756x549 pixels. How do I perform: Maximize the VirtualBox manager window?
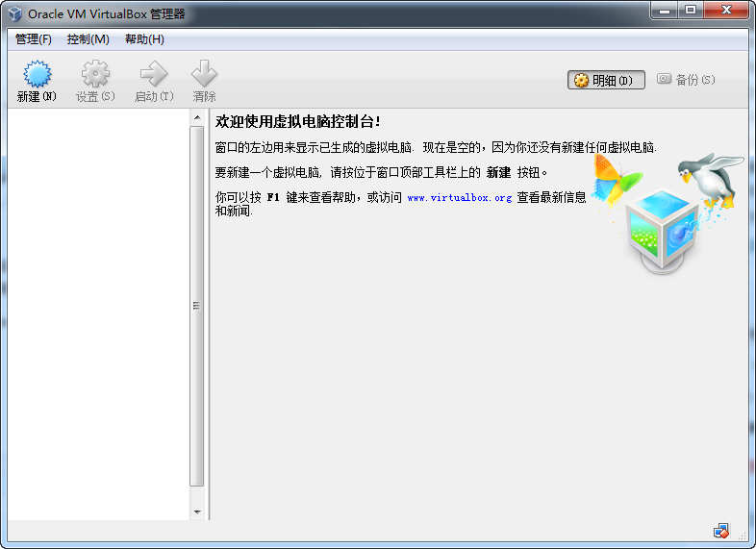click(x=691, y=11)
